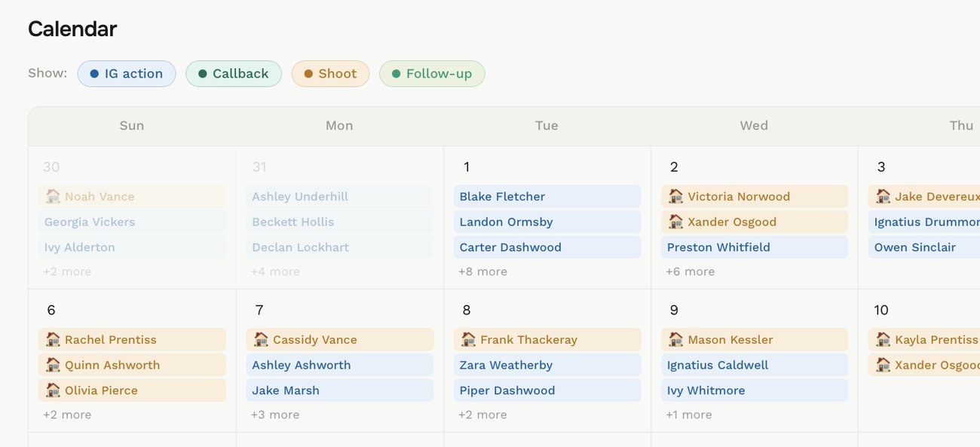Click house icon beside Frank Thackeray
Screen dimensions: 980x447
click(468, 339)
